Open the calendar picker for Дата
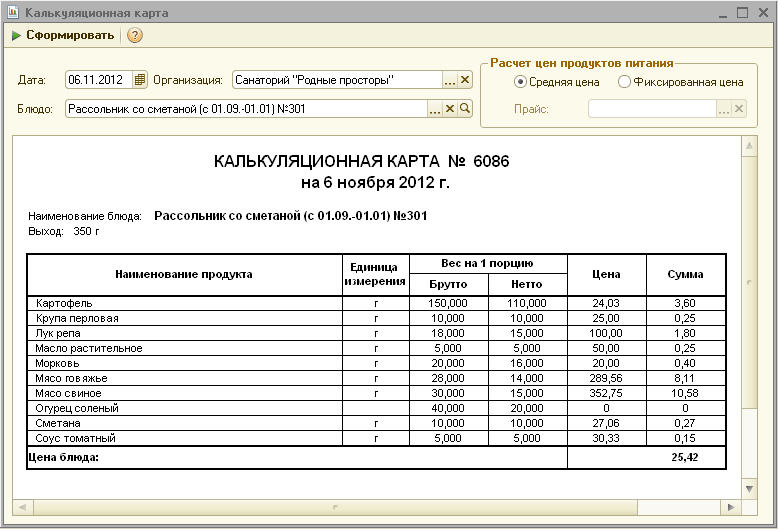 (x=140, y=80)
